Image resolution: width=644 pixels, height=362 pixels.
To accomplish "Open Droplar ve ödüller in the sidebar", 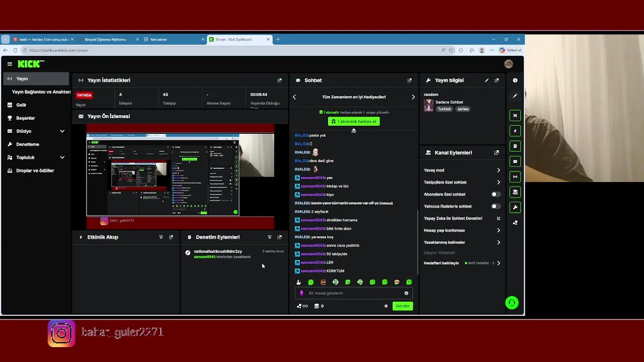I will pos(36,170).
